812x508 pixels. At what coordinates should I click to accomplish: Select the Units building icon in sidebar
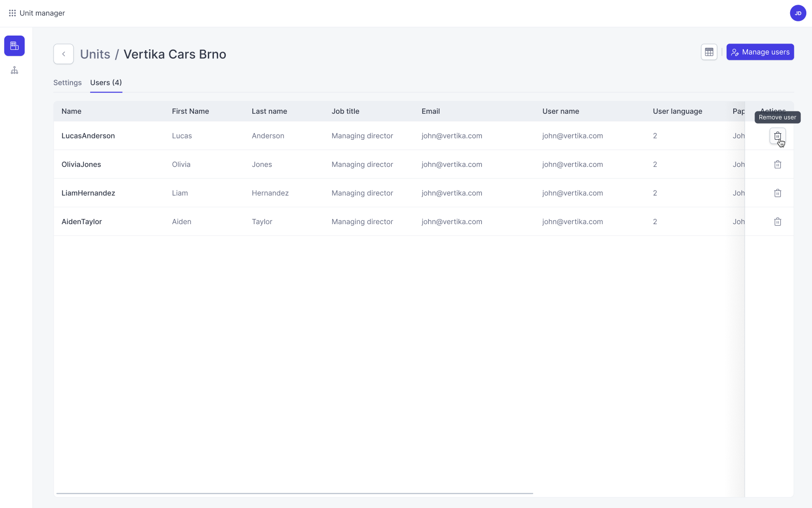click(15, 46)
